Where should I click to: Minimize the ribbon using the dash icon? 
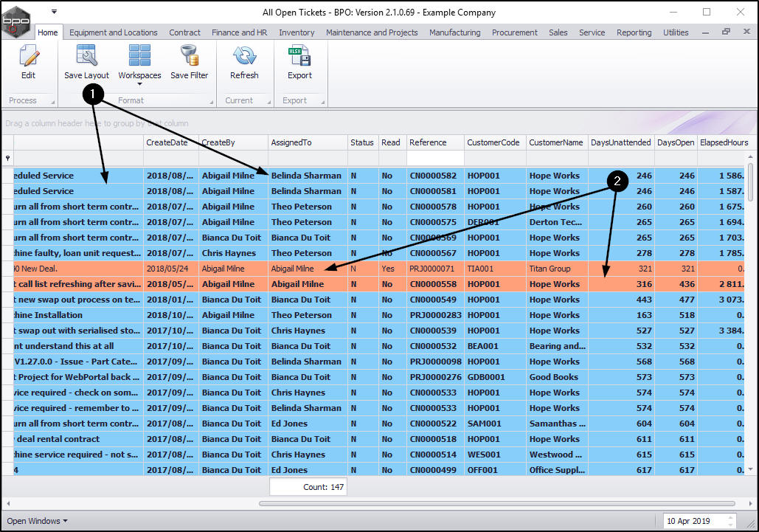click(x=706, y=32)
